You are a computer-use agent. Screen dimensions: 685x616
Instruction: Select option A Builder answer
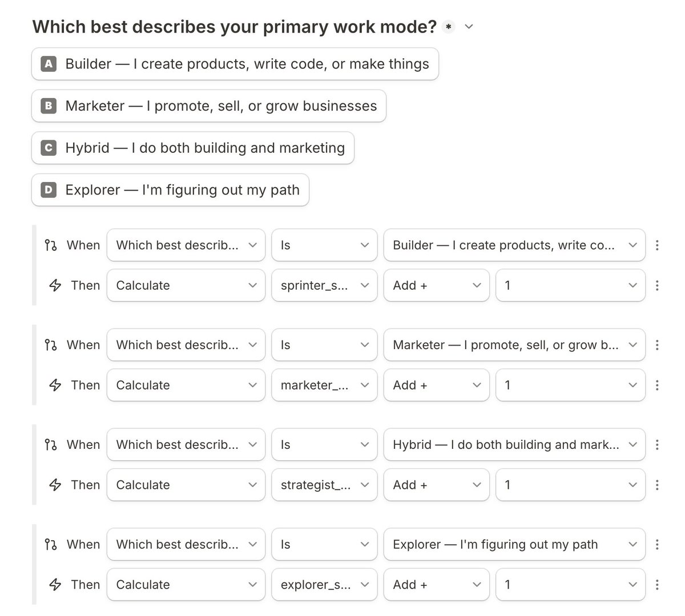235,64
